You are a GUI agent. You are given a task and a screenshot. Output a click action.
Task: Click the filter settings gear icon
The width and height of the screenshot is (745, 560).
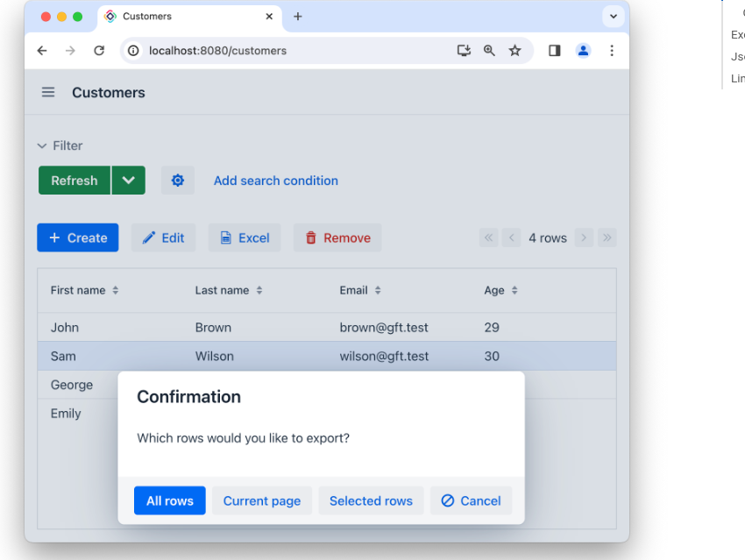pos(178,181)
